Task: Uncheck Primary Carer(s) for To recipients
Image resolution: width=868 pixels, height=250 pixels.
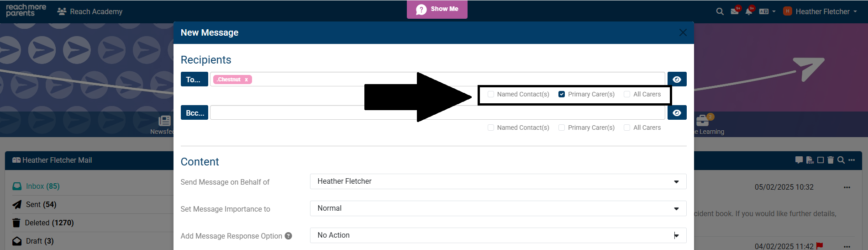Action: 562,94
